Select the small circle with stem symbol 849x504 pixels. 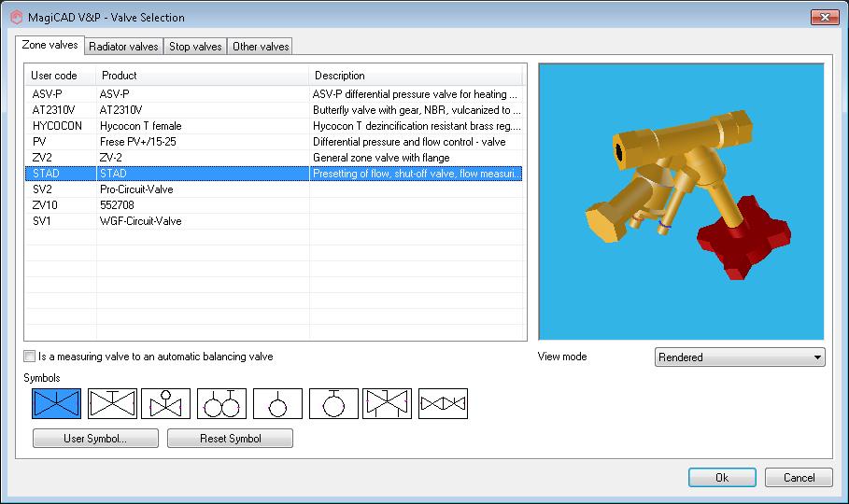[277, 403]
